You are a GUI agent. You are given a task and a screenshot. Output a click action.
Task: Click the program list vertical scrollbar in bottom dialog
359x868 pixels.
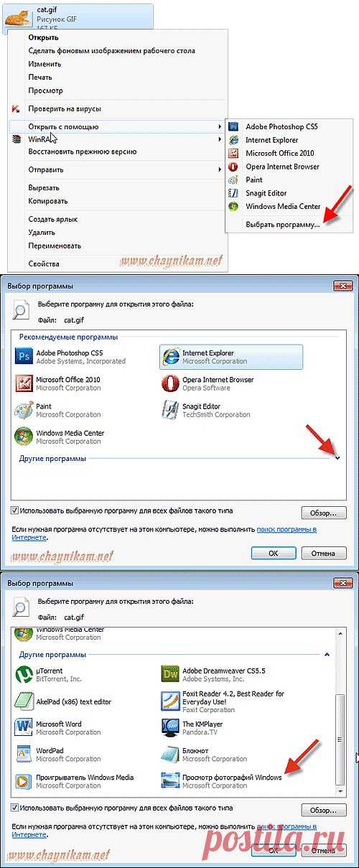341,711
